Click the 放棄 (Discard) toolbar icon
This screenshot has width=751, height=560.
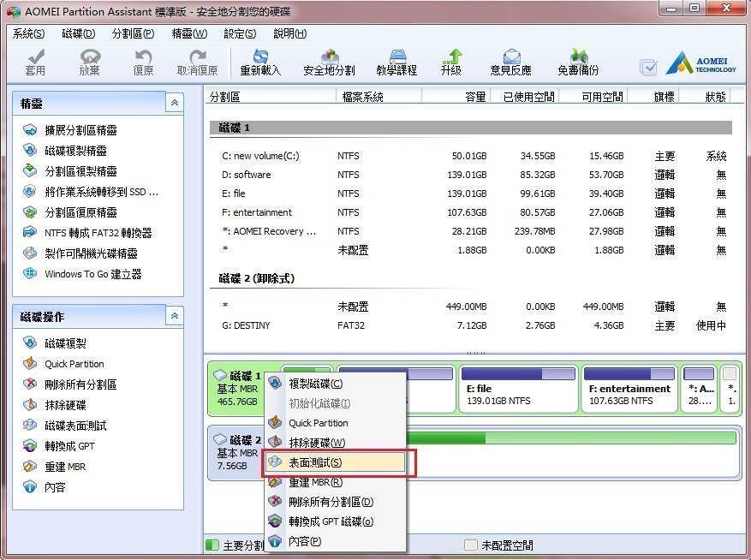click(90, 63)
